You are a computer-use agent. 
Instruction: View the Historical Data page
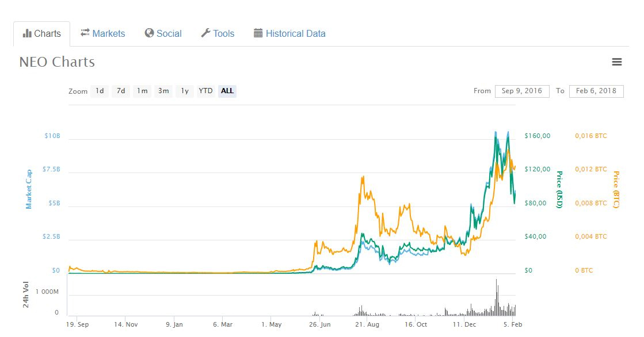click(x=295, y=33)
